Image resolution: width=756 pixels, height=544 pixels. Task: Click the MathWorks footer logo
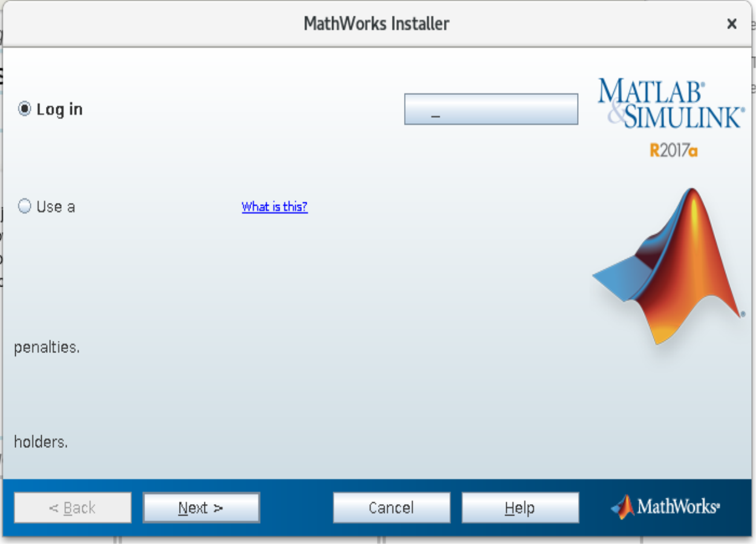tap(665, 507)
